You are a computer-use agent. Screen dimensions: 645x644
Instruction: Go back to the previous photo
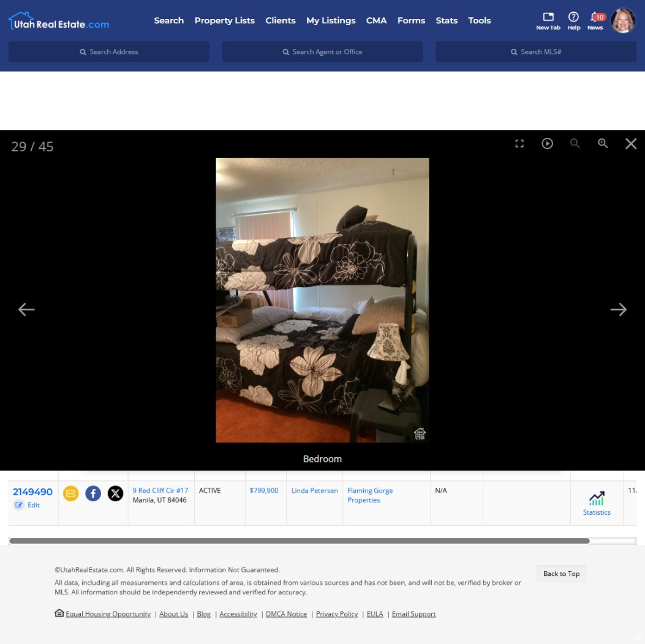click(26, 309)
